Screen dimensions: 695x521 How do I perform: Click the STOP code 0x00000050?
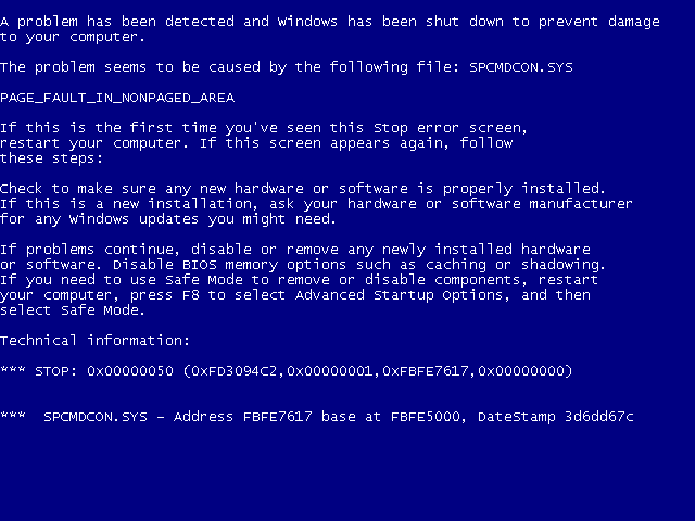[130, 371]
